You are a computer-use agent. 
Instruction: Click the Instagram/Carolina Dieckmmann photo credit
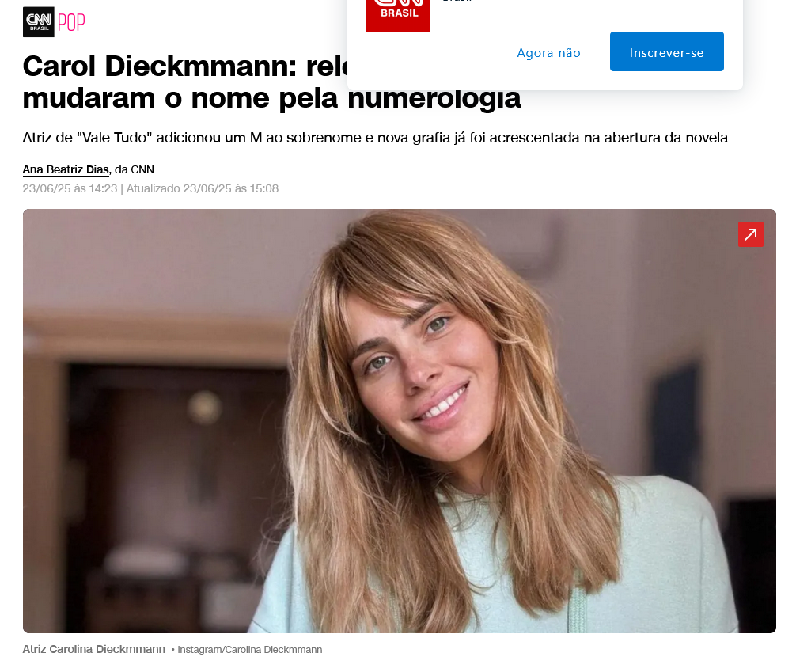coord(249,650)
